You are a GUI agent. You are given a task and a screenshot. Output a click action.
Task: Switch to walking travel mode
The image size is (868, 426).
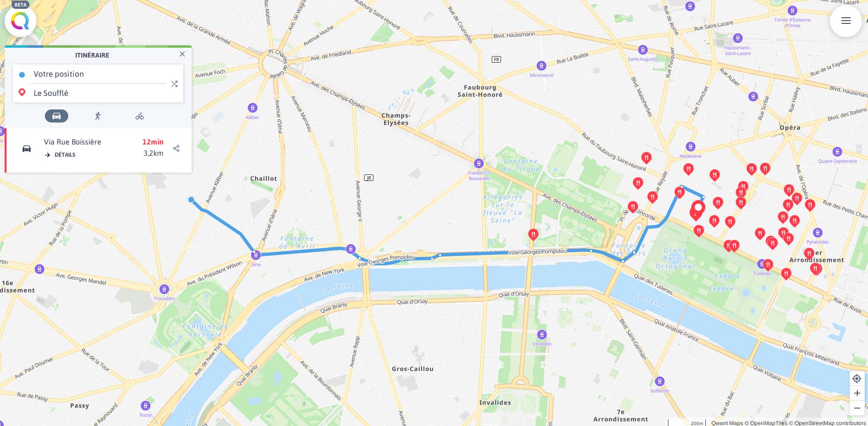(98, 116)
